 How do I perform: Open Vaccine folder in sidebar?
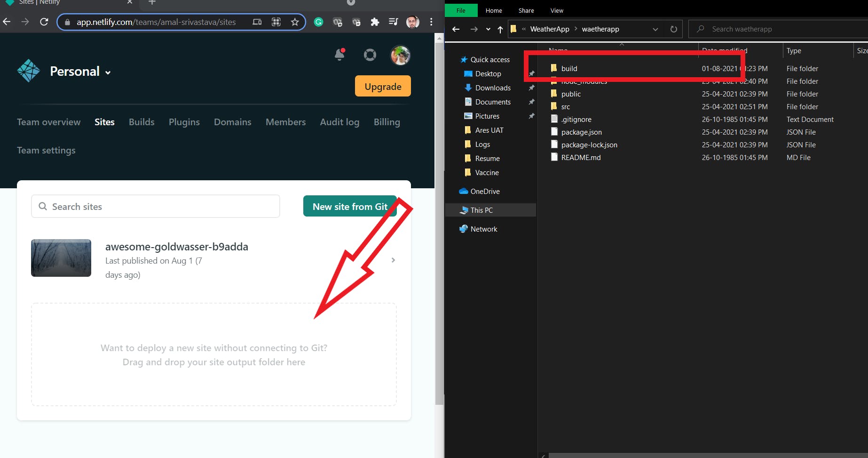(487, 173)
